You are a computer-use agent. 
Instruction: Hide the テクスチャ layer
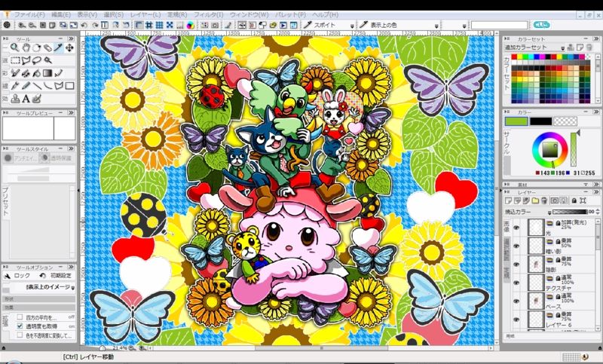516,283
